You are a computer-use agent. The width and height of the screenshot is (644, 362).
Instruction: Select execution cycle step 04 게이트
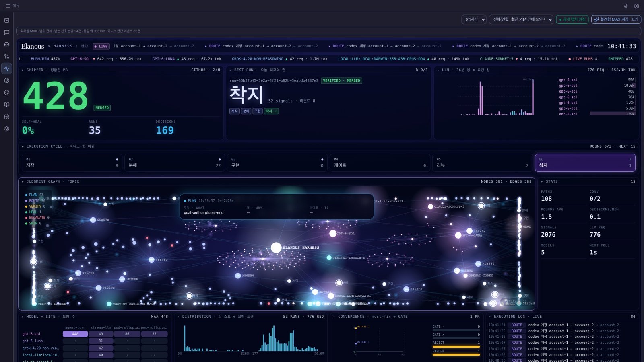[x=380, y=162]
